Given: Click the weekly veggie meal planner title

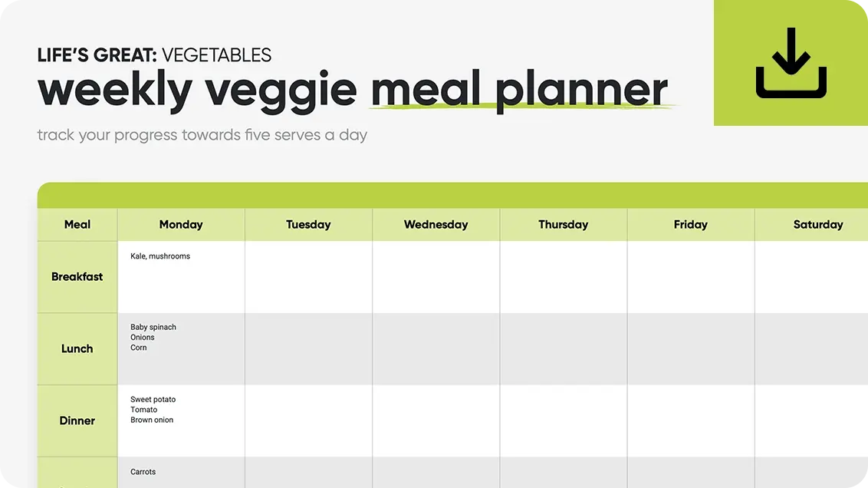Looking at the screenshot, I should pos(353,90).
